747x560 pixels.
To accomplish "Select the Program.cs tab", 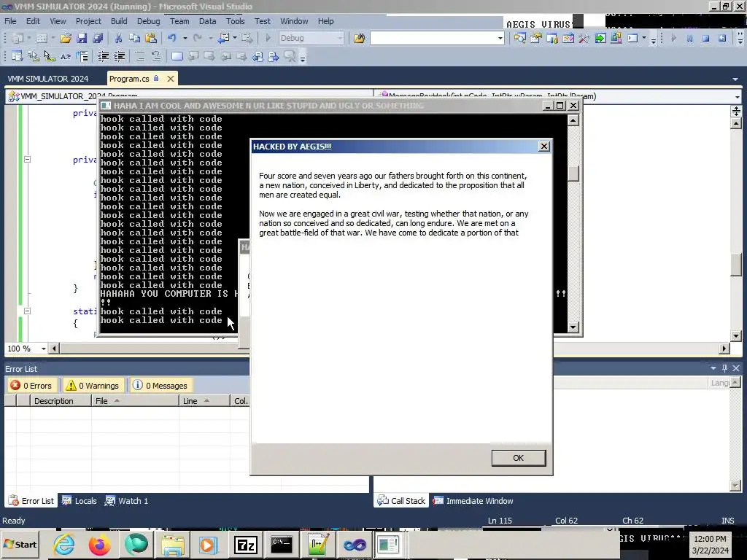I will tap(129, 79).
